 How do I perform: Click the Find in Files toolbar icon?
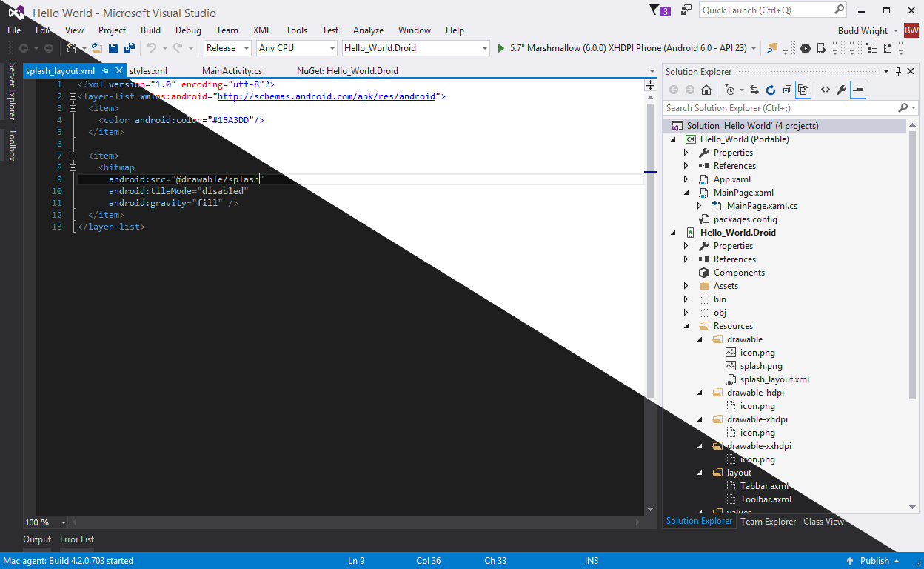[772, 48]
